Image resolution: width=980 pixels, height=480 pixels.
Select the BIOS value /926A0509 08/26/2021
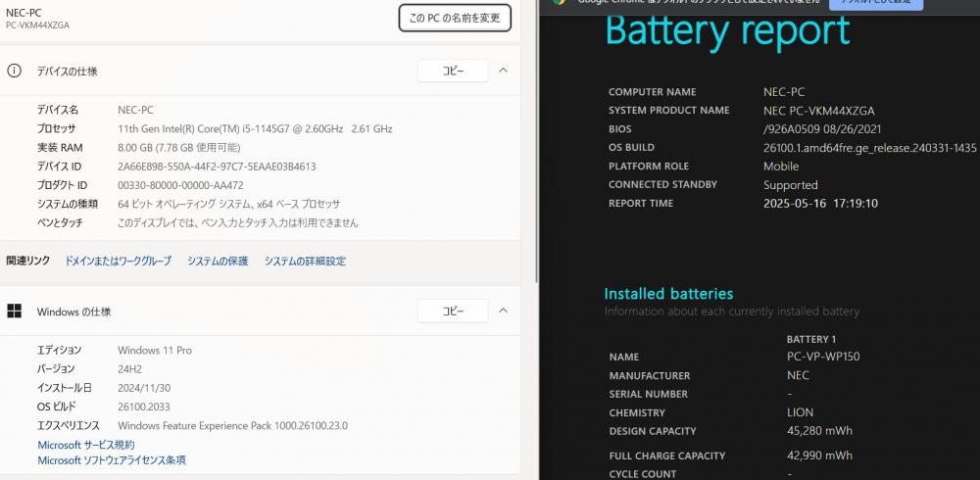(822, 129)
